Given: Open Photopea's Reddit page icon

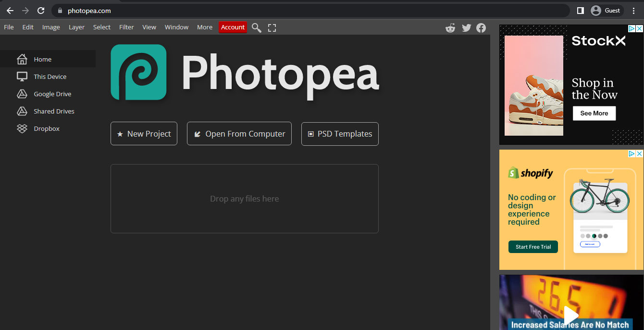Looking at the screenshot, I should coord(450,28).
